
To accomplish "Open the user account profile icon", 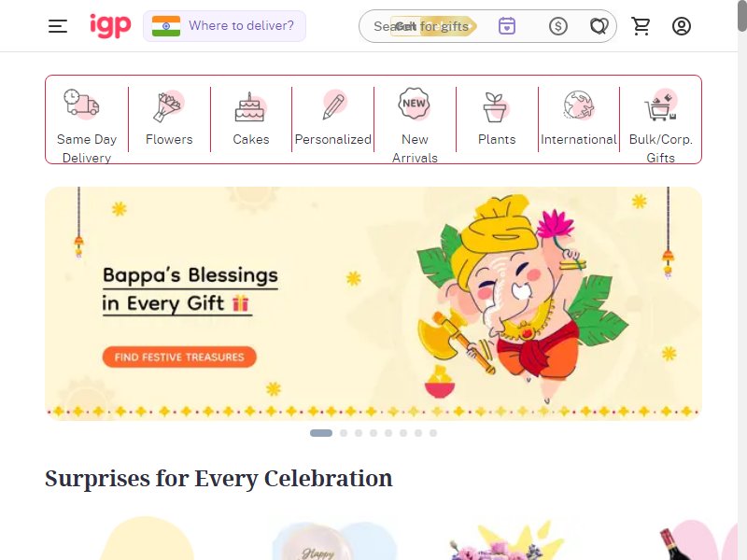I will point(682,26).
